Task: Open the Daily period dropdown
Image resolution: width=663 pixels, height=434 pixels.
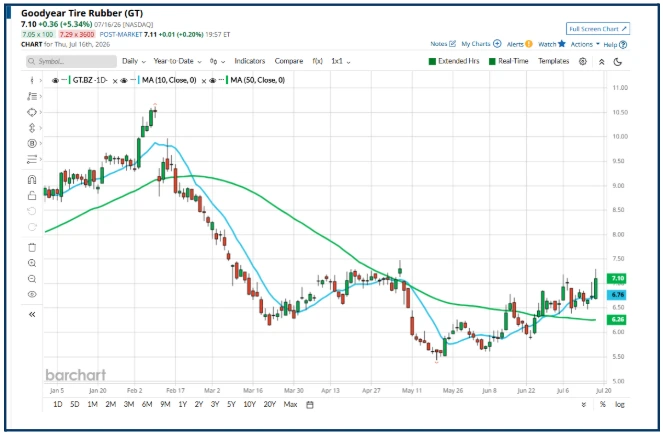Action: [134, 61]
